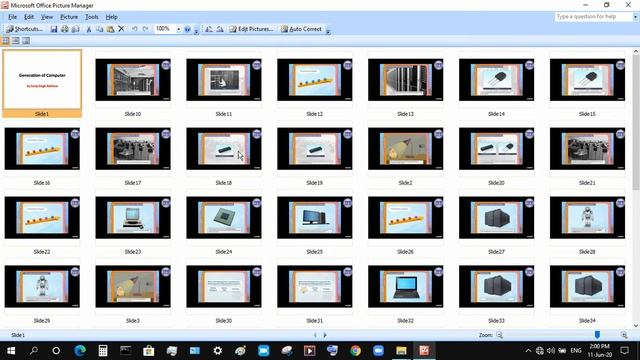The image size is (640, 360).
Task: Click the Zoom in magnifier icon
Action: (624, 335)
